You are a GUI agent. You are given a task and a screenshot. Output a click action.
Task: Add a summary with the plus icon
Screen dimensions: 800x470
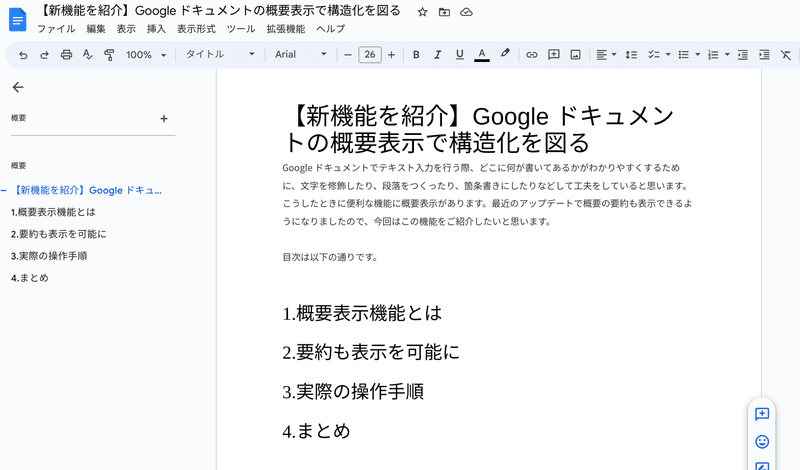(164, 118)
